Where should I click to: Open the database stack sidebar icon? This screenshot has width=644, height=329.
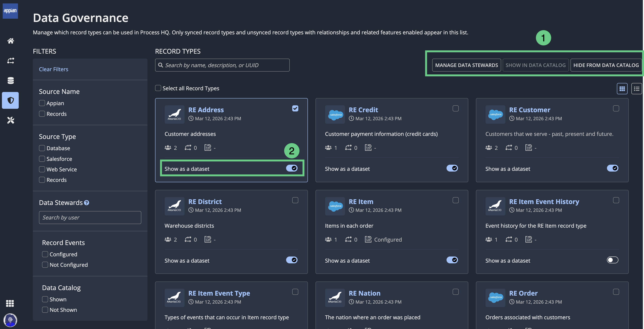coord(11,81)
